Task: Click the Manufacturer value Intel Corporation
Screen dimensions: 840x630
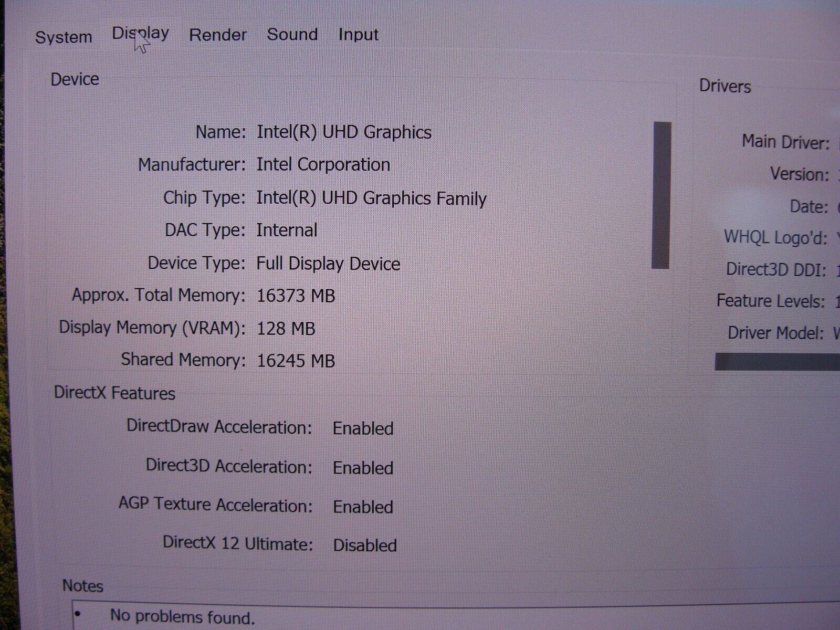Action: click(x=323, y=165)
